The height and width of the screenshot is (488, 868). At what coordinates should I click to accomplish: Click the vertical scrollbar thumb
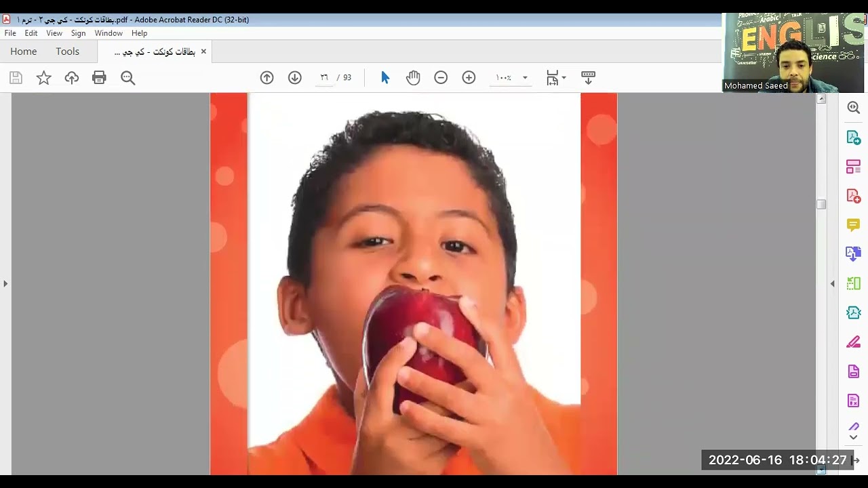(x=821, y=204)
